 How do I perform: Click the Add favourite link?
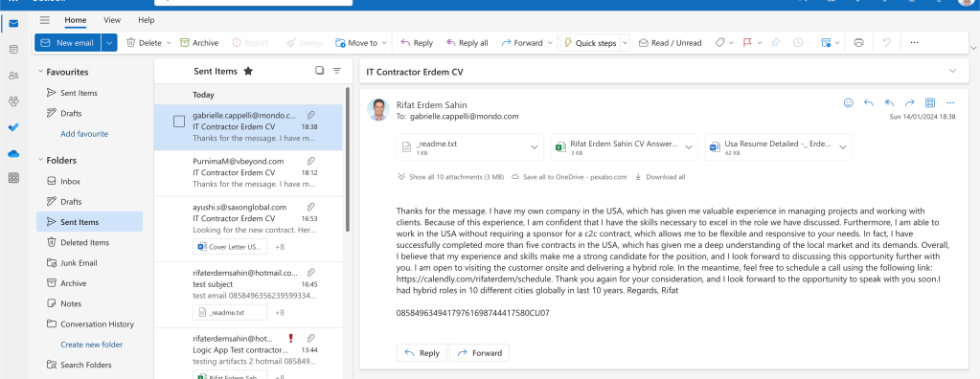84,134
